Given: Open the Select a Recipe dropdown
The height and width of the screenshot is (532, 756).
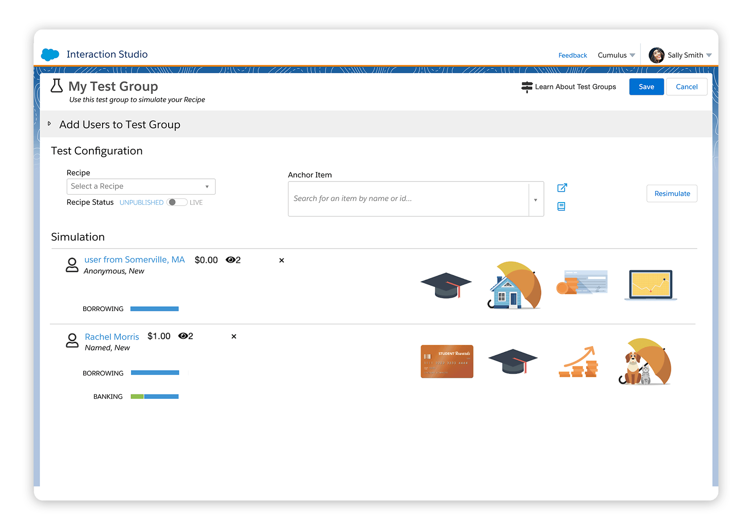Looking at the screenshot, I should tap(141, 186).
